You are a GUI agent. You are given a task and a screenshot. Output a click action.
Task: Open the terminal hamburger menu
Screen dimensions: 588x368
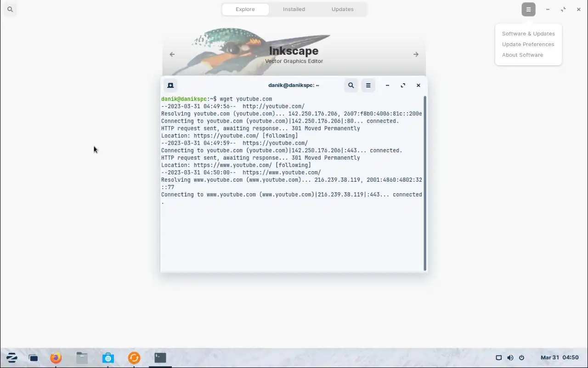click(368, 85)
